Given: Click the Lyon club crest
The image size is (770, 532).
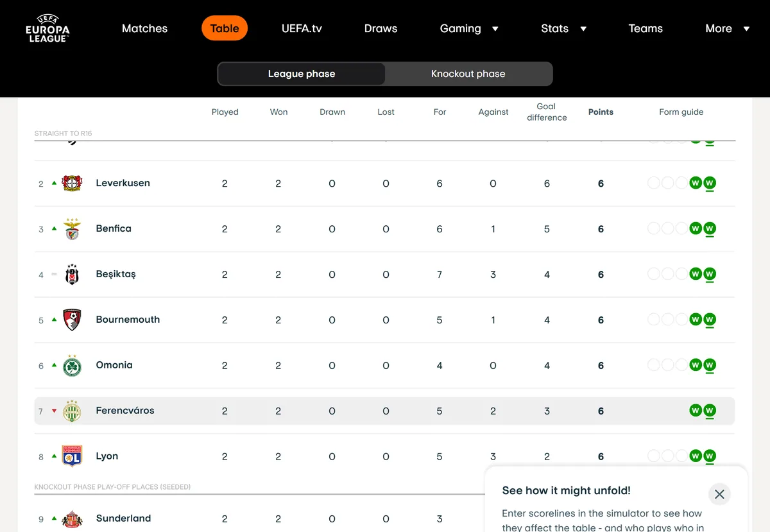Looking at the screenshot, I should (x=72, y=457).
